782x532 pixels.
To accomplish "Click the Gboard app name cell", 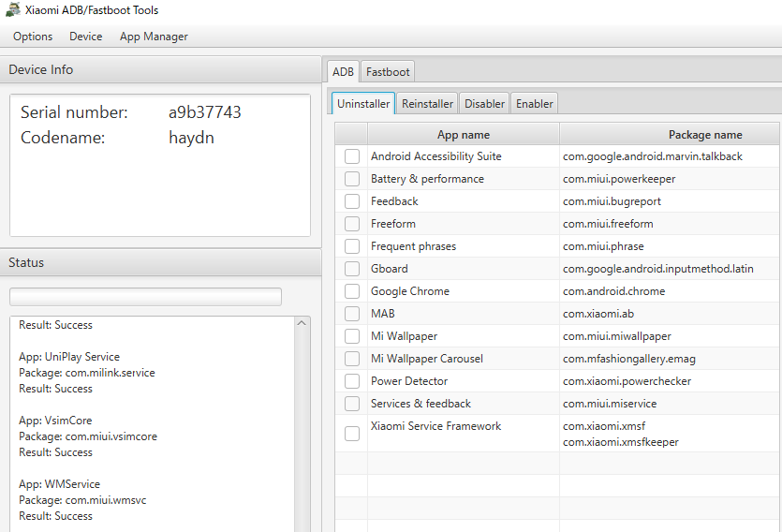I will [464, 269].
